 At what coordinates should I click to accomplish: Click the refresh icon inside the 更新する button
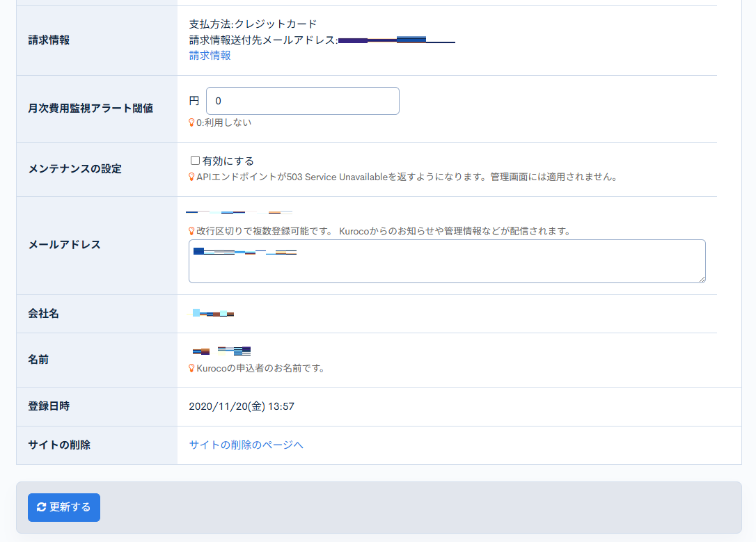click(41, 508)
